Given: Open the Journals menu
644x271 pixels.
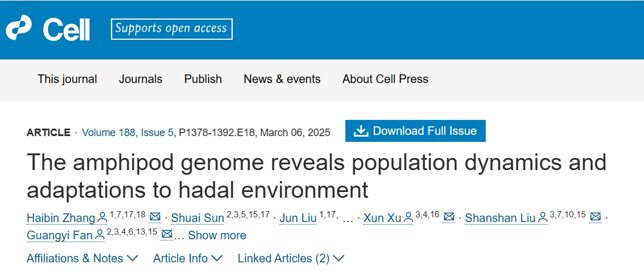Looking at the screenshot, I should pos(140,79).
